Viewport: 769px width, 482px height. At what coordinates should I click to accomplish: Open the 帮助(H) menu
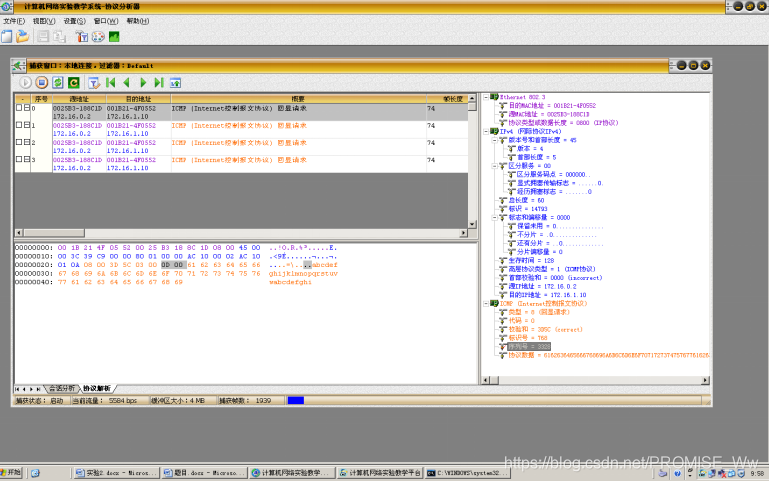[138, 21]
